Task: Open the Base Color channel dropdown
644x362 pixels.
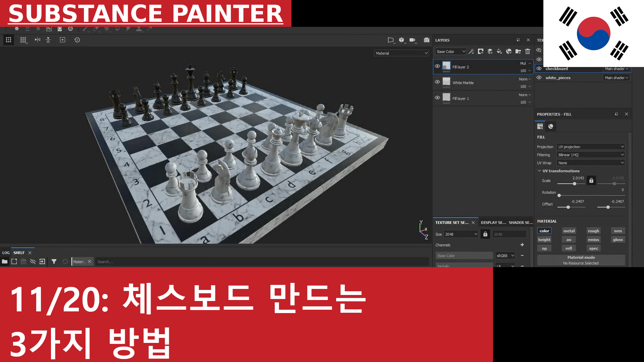Action: coord(451,51)
